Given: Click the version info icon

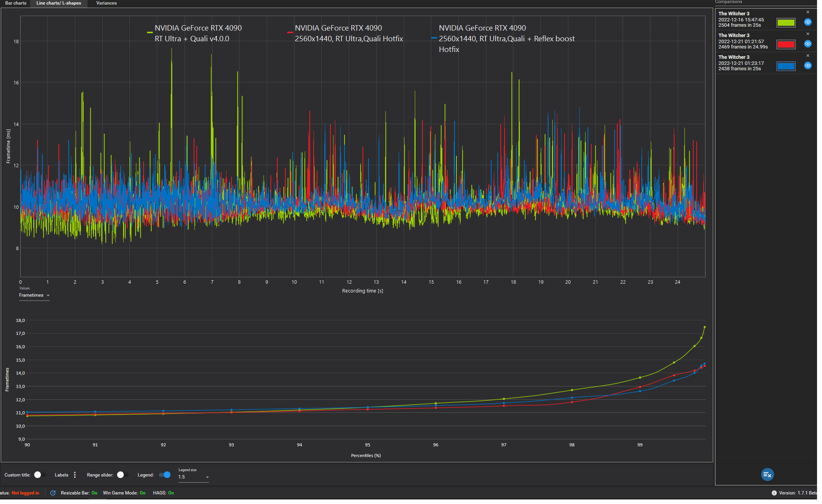Looking at the screenshot, I should coord(774,493).
